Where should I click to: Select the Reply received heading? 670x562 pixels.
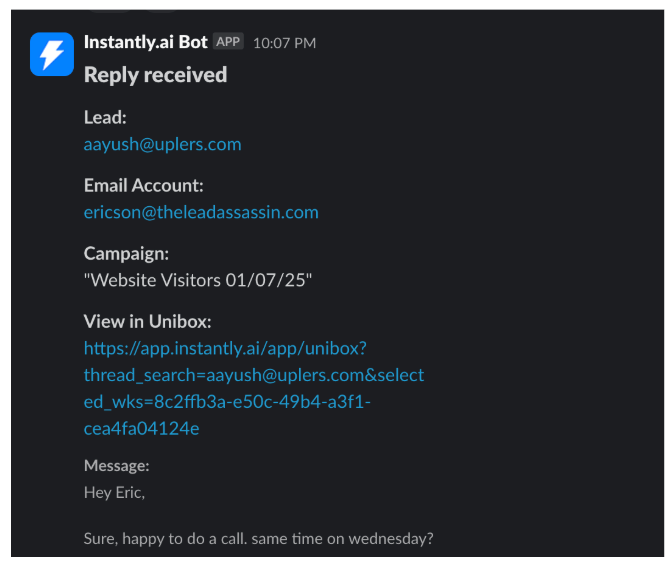pos(155,75)
